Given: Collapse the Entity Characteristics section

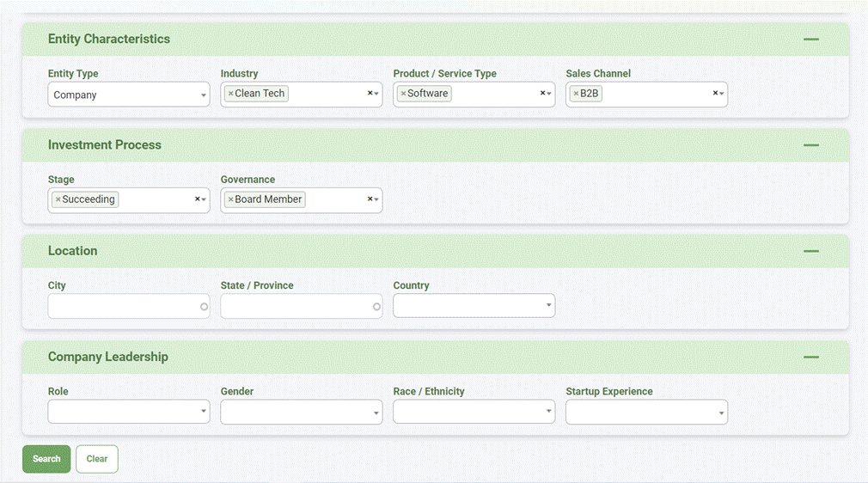Looking at the screenshot, I should coord(811,40).
